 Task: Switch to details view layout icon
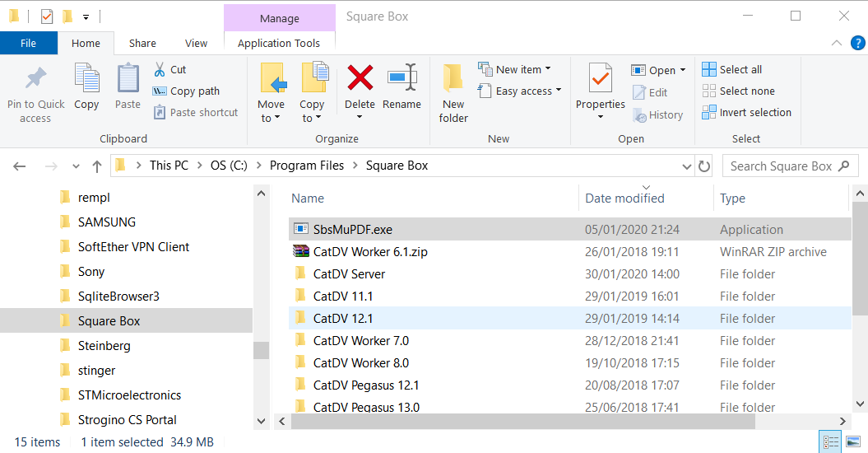[831, 442]
